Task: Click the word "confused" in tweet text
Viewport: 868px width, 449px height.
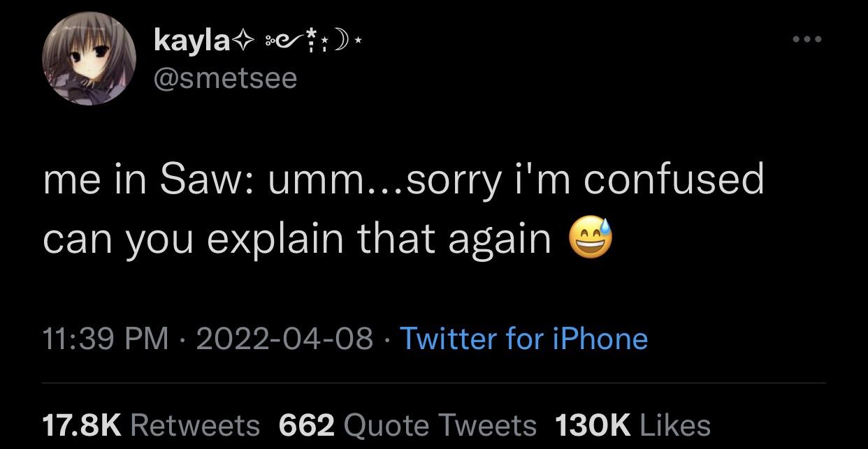Action: (674, 181)
